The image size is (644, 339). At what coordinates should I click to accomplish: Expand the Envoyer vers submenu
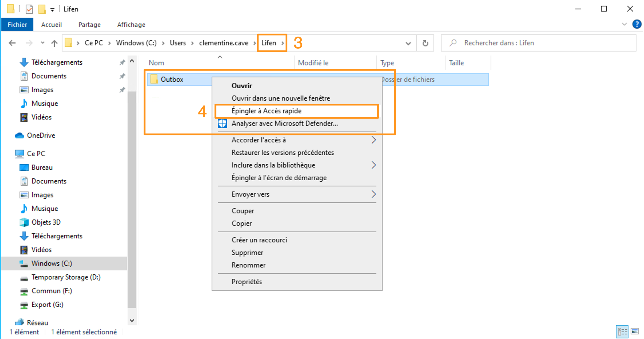pos(297,194)
